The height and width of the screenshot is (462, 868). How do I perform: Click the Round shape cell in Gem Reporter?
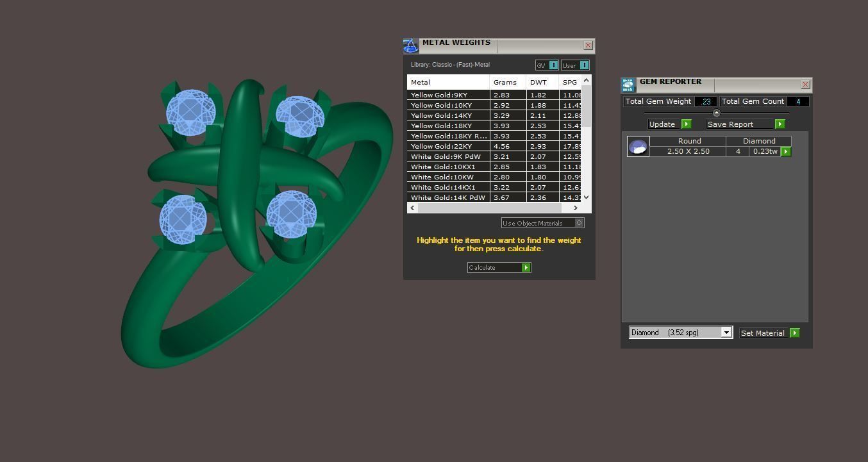pyautogui.click(x=689, y=141)
